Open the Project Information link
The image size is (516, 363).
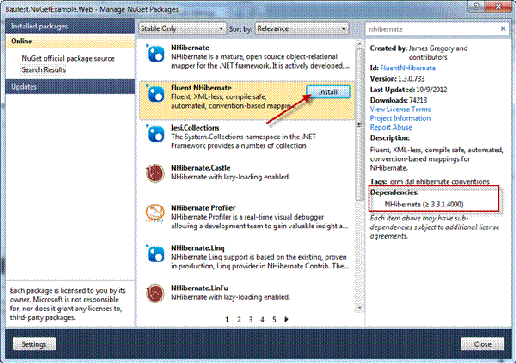(x=400, y=118)
